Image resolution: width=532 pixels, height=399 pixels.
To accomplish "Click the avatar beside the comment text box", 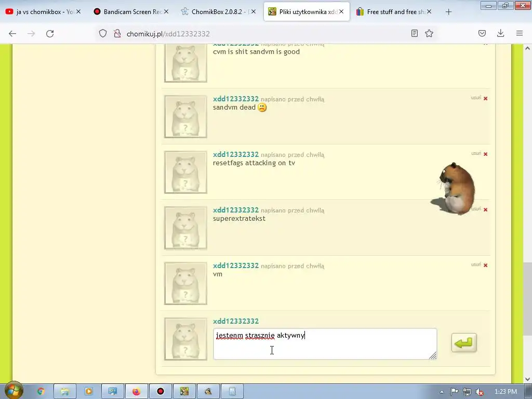I will point(185,339).
